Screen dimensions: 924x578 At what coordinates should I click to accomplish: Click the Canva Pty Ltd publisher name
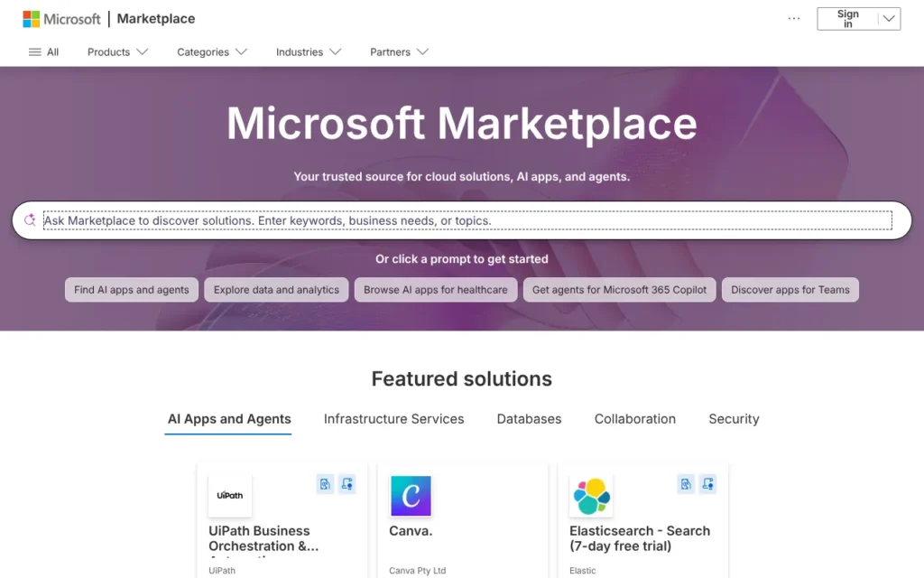pyautogui.click(x=417, y=571)
